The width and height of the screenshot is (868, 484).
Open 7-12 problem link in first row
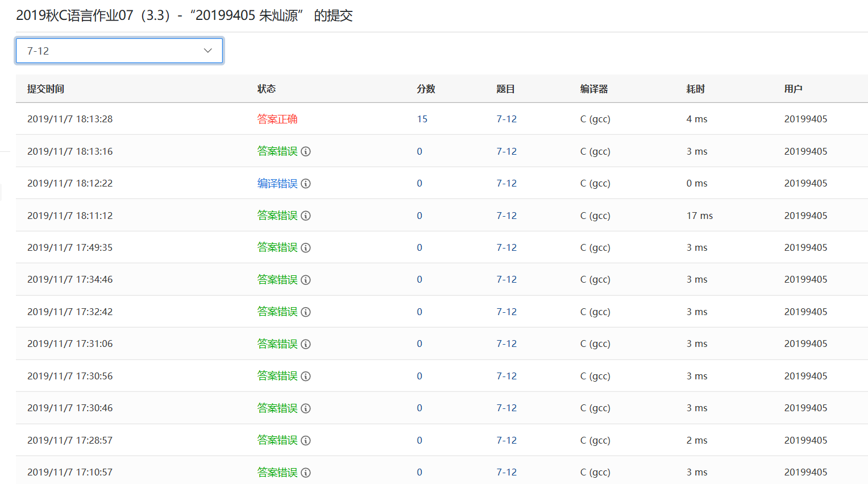pyautogui.click(x=506, y=119)
